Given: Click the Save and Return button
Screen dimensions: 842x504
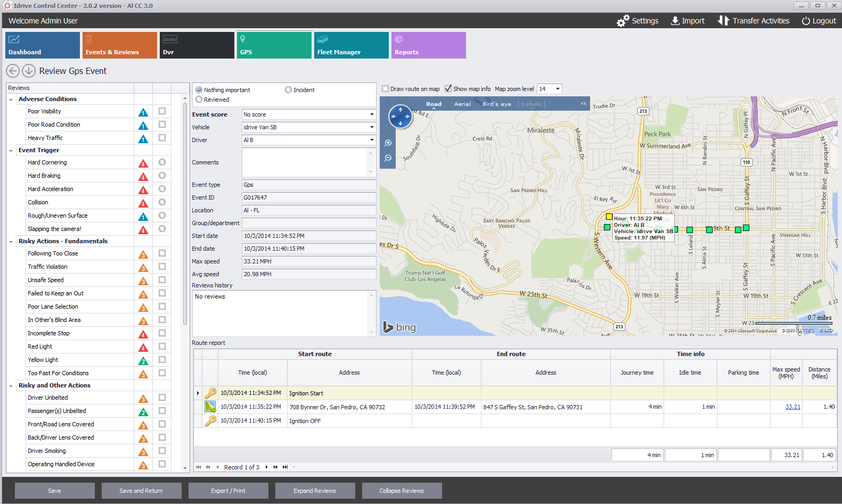Looking at the screenshot, I should click(x=141, y=491).
